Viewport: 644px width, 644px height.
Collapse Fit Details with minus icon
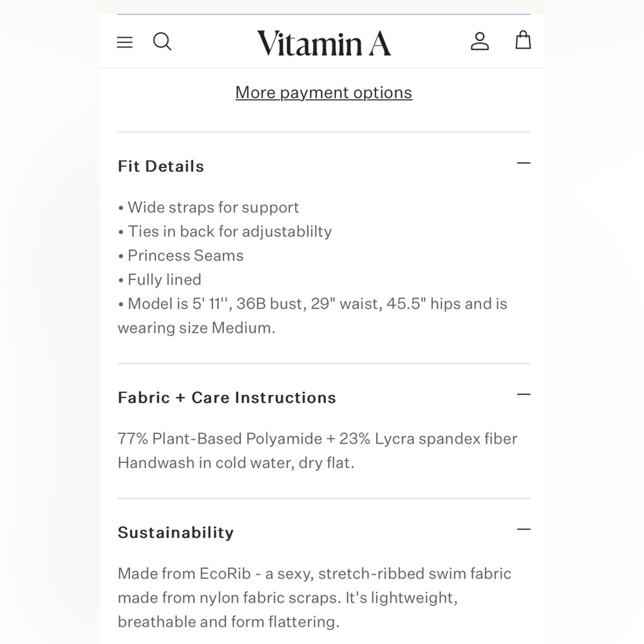point(524,163)
